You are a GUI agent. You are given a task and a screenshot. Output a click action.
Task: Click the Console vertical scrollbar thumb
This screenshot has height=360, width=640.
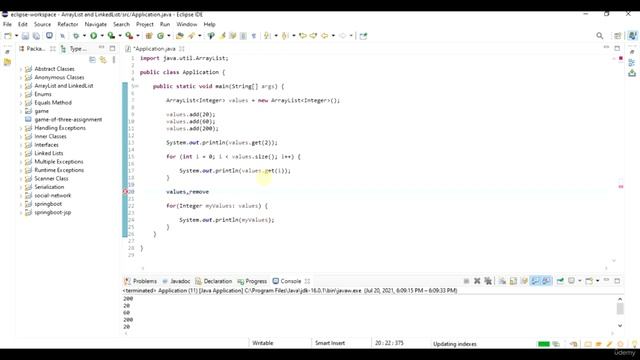[x=620, y=308]
